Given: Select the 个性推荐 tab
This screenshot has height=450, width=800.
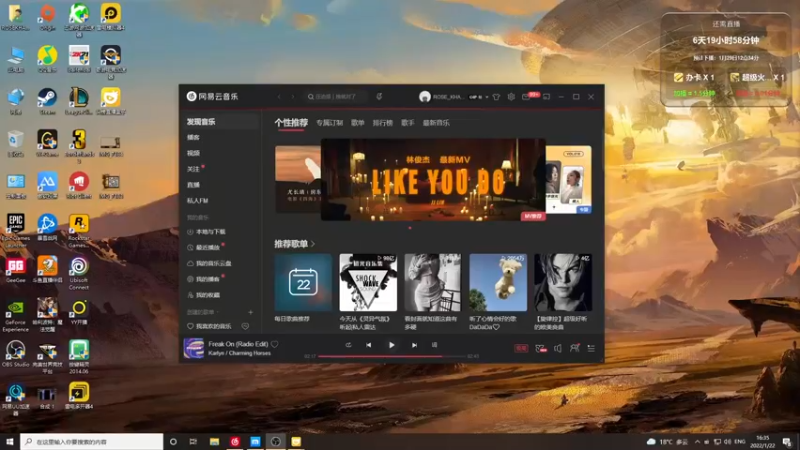Looking at the screenshot, I should (291, 122).
